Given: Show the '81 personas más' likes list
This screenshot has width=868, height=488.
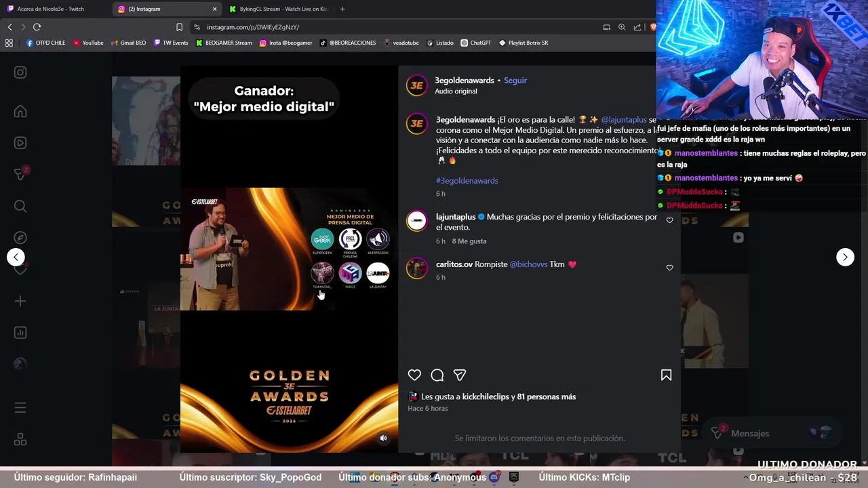Looking at the screenshot, I should click(x=547, y=396).
